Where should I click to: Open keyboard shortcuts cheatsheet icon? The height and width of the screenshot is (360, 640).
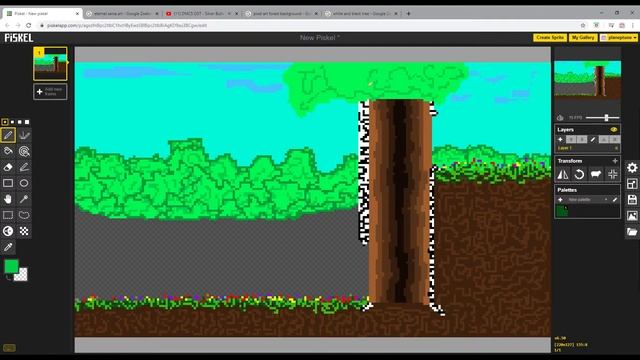9,348
